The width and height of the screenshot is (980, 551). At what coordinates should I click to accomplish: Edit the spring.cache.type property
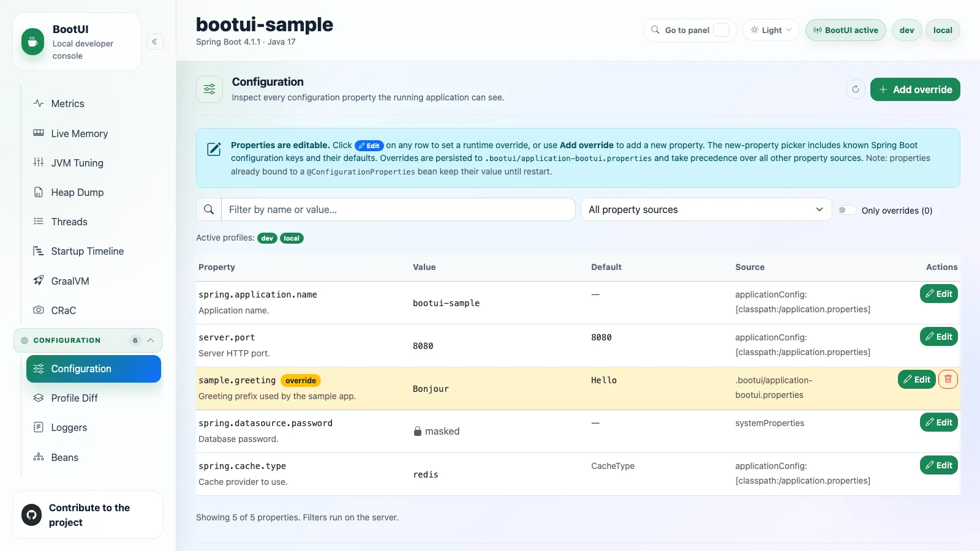[938, 465]
